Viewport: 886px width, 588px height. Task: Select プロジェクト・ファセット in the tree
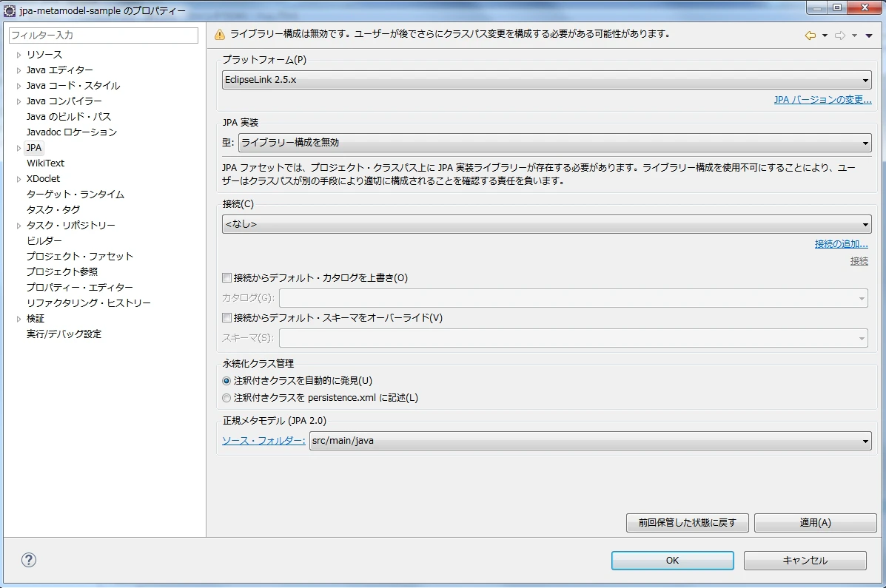(x=80, y=257)
